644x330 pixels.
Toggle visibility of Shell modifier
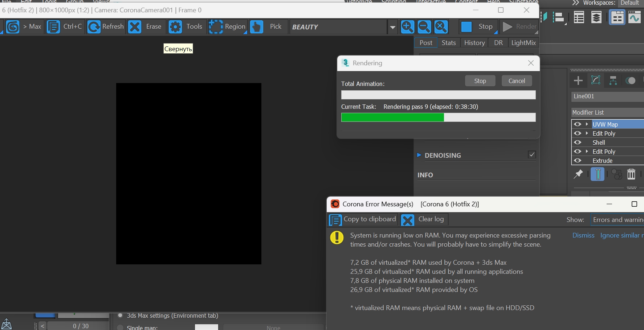578,143
